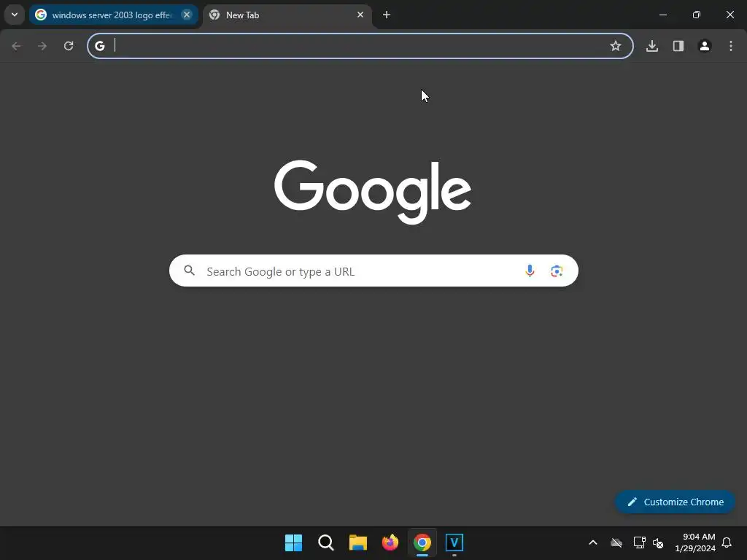The image size is (747, 560).
Task: Open a new tab with the plus button
Action: [387, 15]
